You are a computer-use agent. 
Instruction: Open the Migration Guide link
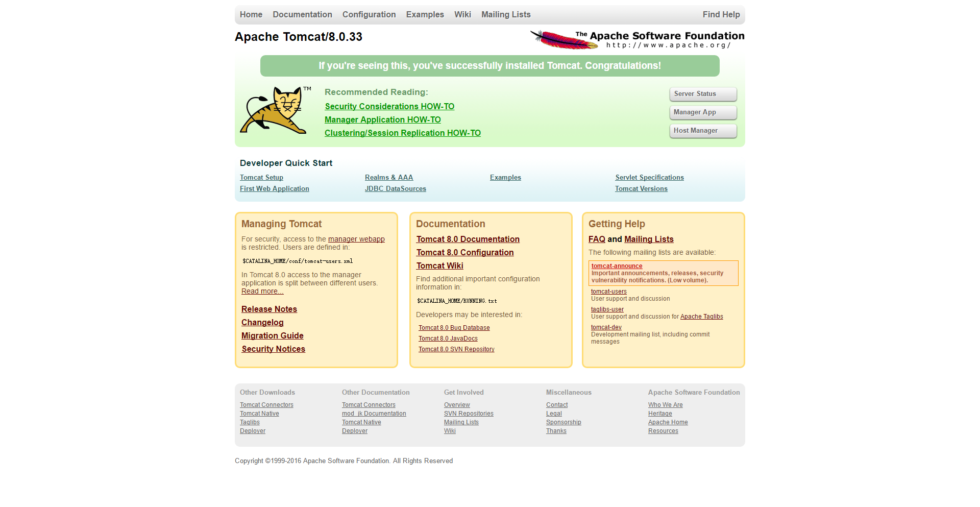(x=273, y=335)
